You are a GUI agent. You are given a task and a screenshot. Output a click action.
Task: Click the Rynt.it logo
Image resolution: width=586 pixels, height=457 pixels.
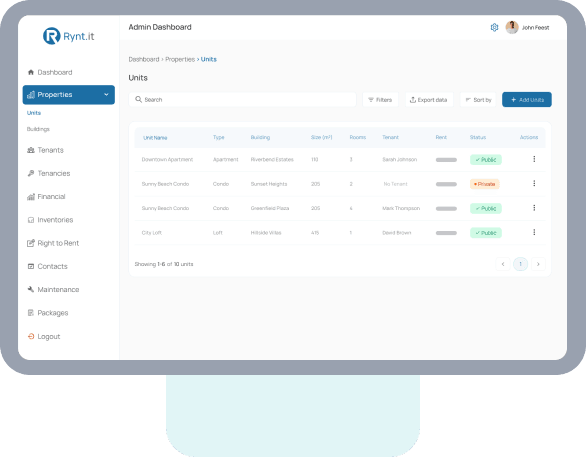pos(68,36)
